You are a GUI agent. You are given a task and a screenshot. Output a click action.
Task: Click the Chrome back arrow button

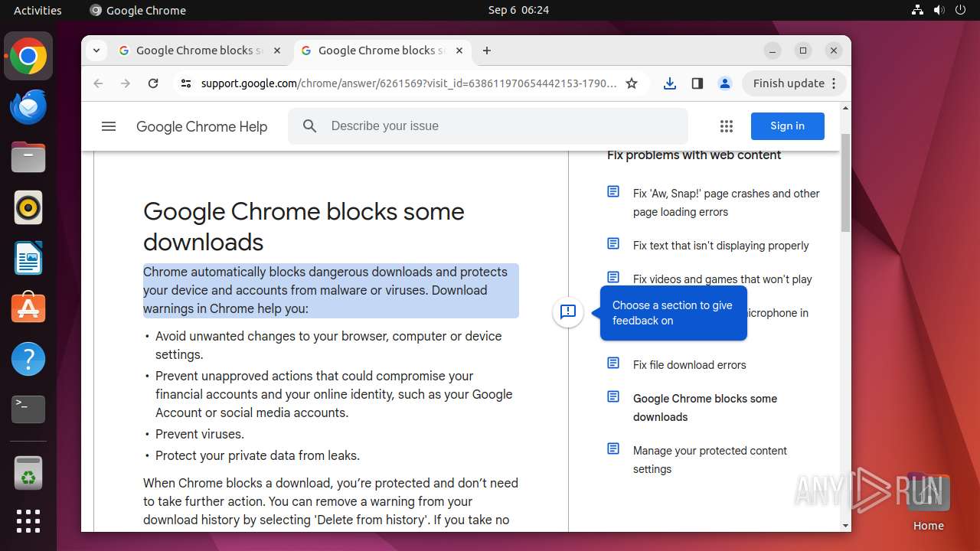(x=98, y=83)
